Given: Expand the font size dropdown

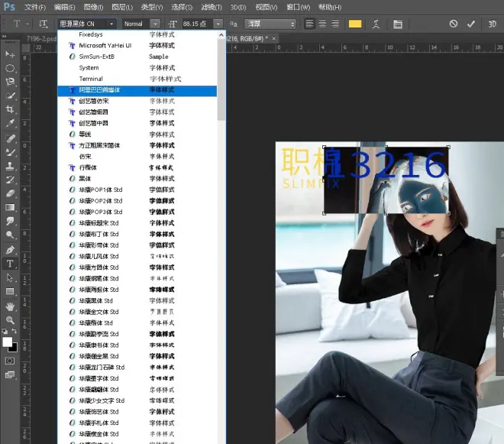Looking at the screenshot, I should pyautogui.click(x=218, y=24).
